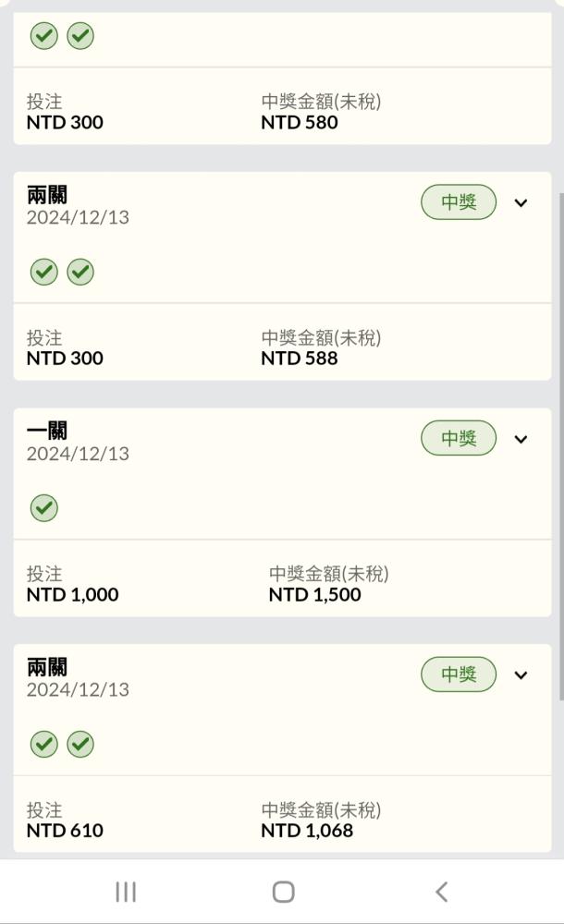This screenshot has height=924, width=564.
Task: Click 中獎 badge on the 一關 card
Action: pos(459,438)
